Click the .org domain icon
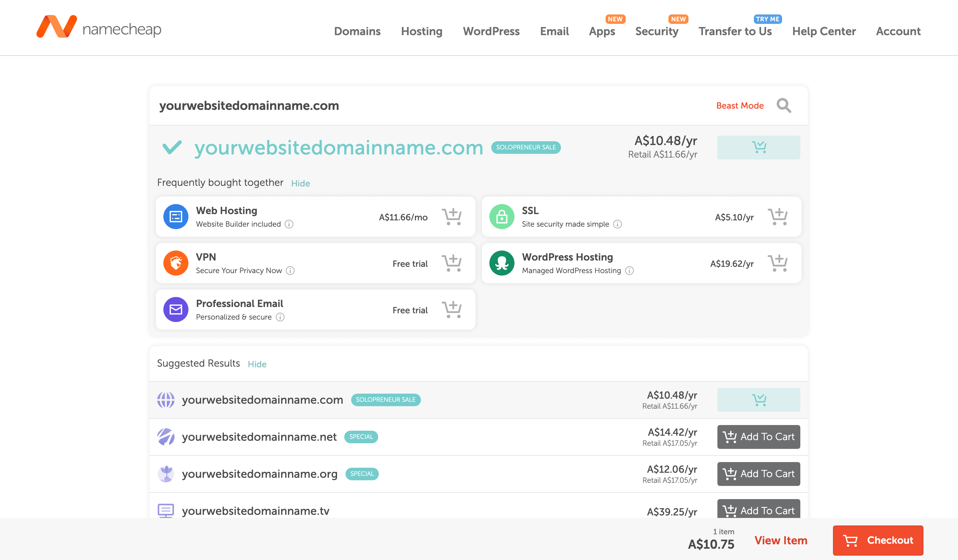 166,474
